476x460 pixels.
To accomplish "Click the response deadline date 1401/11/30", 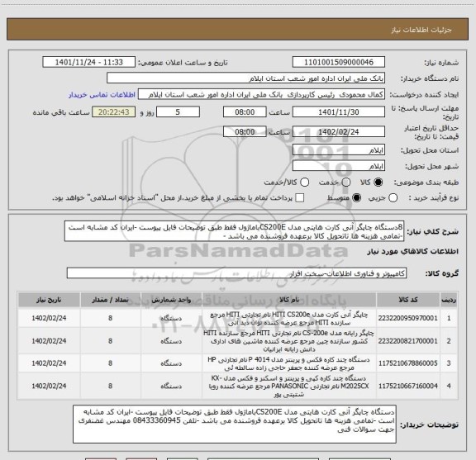I will (339, 112).
